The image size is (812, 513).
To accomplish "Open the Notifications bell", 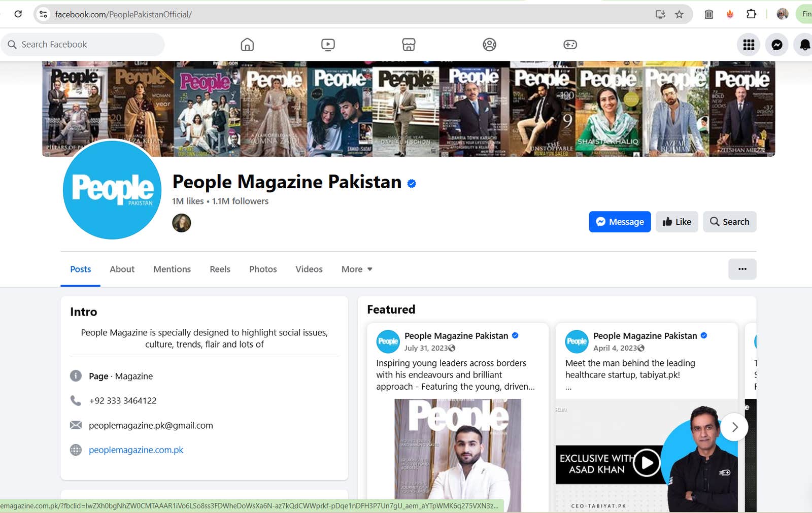I will tap(803, 44).
